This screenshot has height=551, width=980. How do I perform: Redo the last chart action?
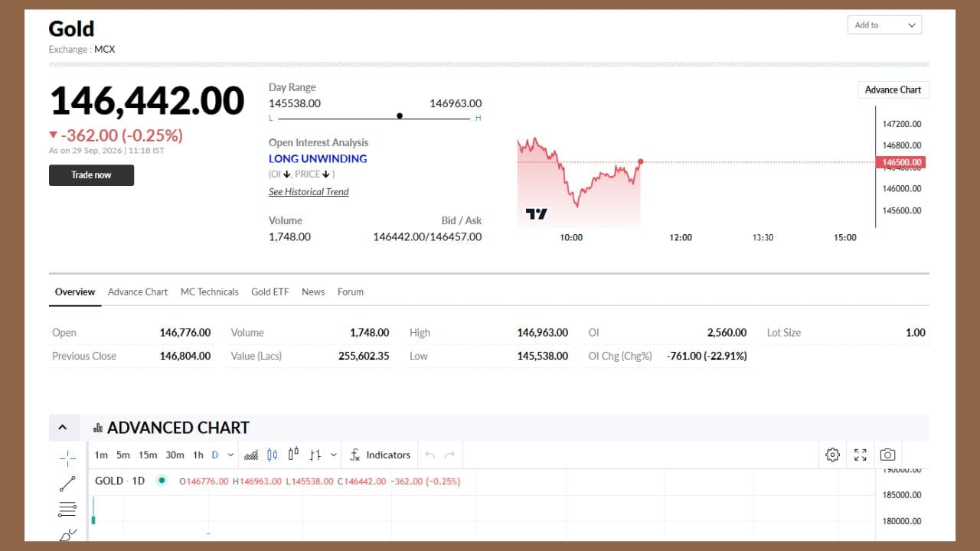[449, 455]
